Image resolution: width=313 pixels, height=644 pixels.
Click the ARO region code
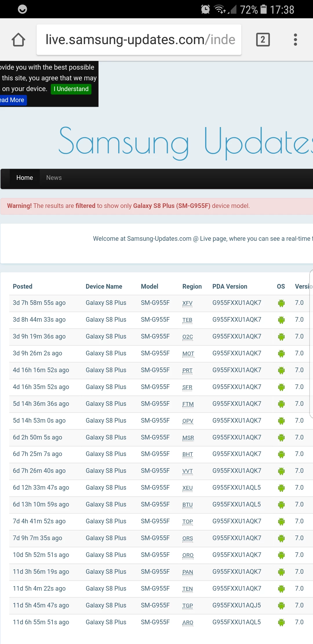coord(188,623)
